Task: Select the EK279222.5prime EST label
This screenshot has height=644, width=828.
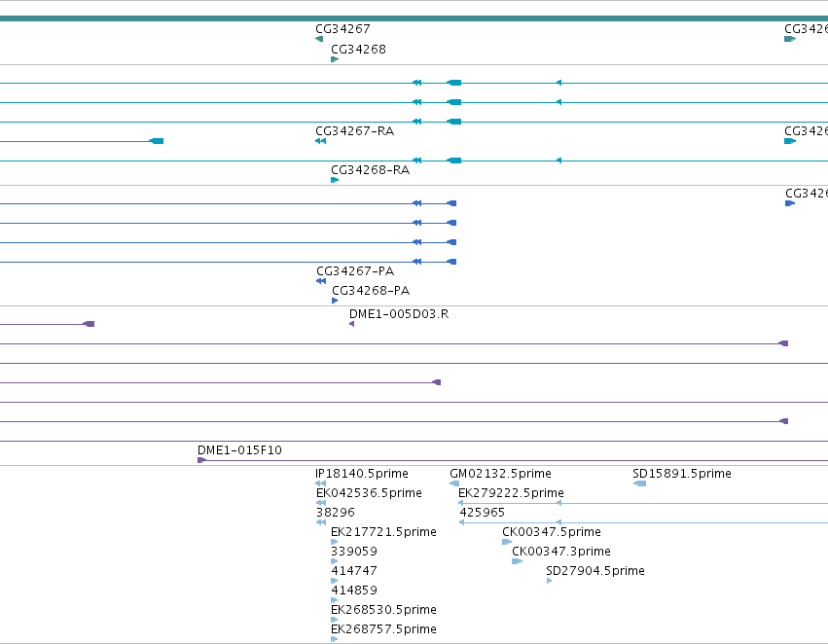Action: point(511,492)
